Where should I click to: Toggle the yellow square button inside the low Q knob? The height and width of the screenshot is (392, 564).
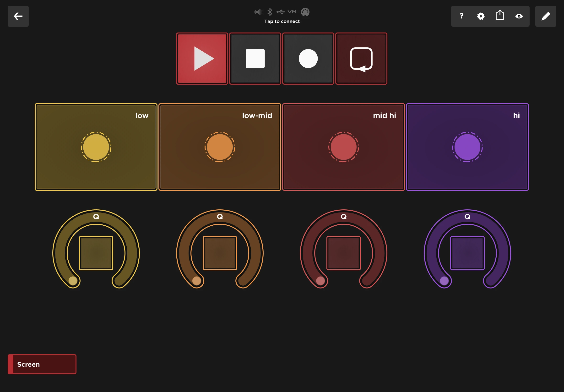click(x=96, y=253)
